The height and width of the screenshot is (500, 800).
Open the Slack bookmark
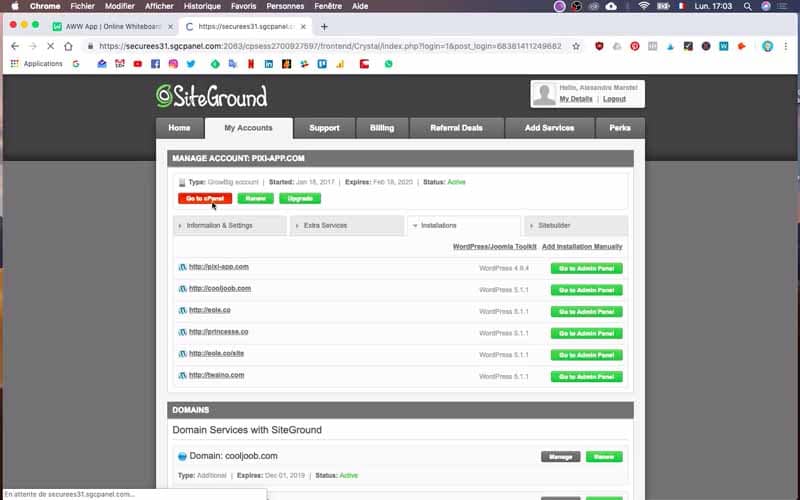coord(305,64)
